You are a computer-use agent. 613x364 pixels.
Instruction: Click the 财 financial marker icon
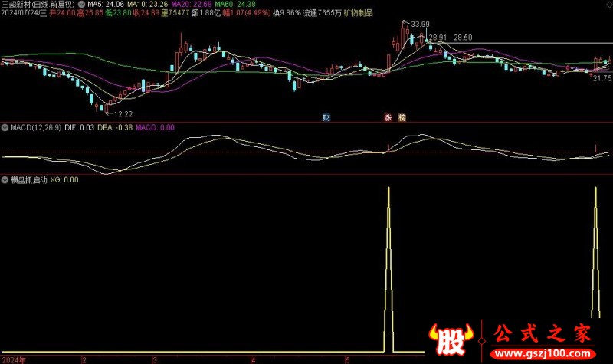click(326, 117)
